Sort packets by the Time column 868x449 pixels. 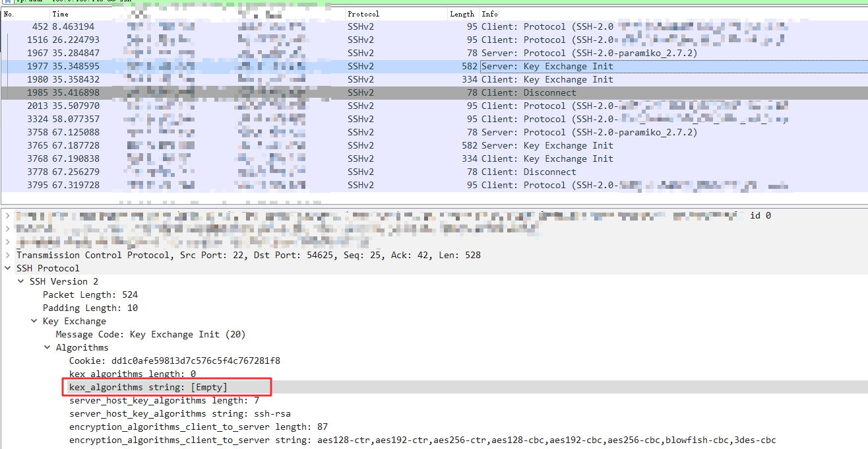pyautogui.click(x=61, y=13)
